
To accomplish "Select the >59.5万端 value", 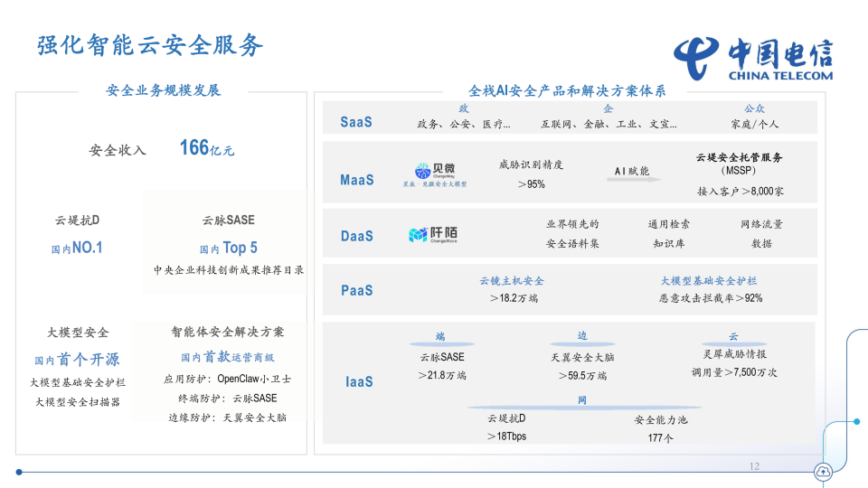I will tap(582, 376).
